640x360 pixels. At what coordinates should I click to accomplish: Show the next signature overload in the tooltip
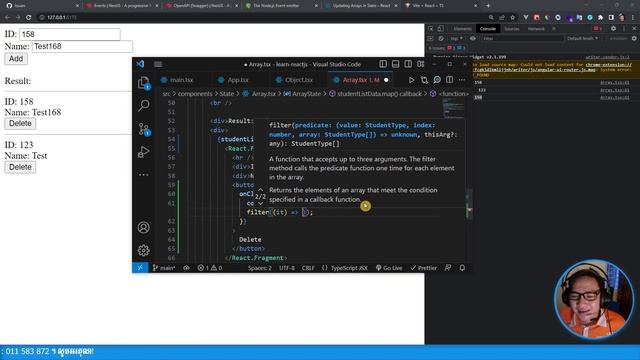(260, 203)
